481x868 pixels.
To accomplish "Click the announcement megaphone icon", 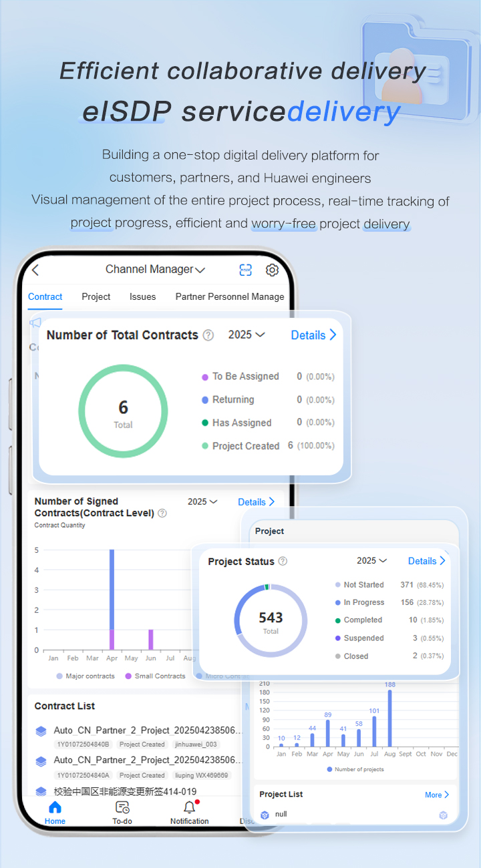I will coord(35,322).
